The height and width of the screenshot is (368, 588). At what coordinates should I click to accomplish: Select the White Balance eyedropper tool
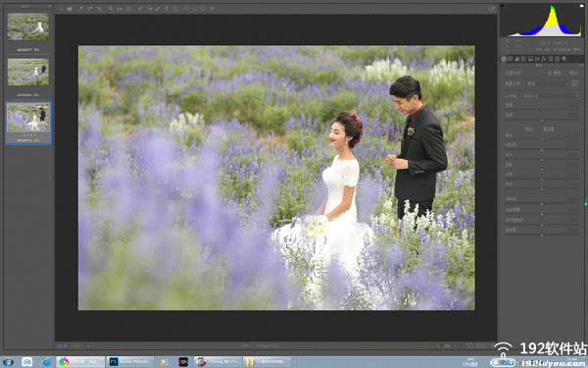[80, 9]
